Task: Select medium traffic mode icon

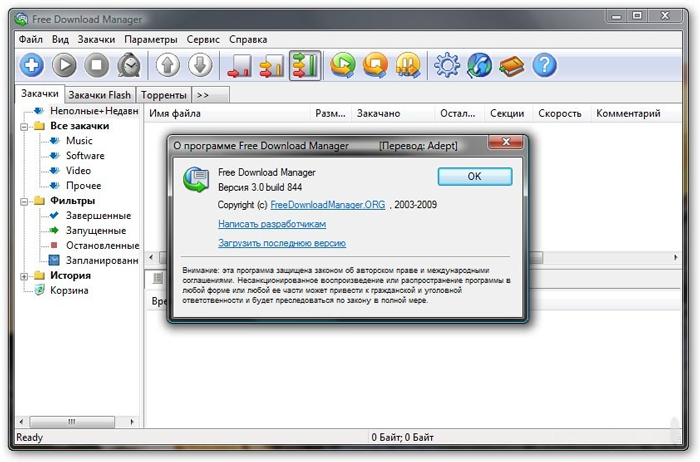Action: coord(272,66)
